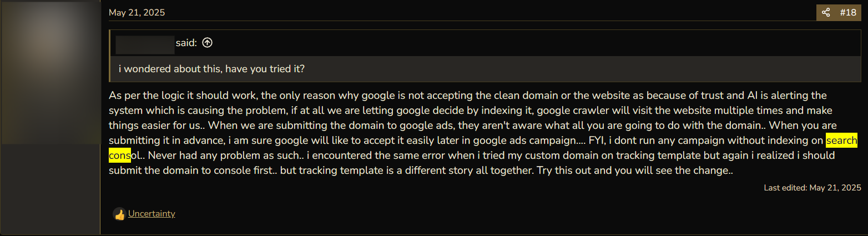Viewport: 868px width, 236px height.
Task: Click the May 21, 2025 post date
Action: (x=137, y=12)
